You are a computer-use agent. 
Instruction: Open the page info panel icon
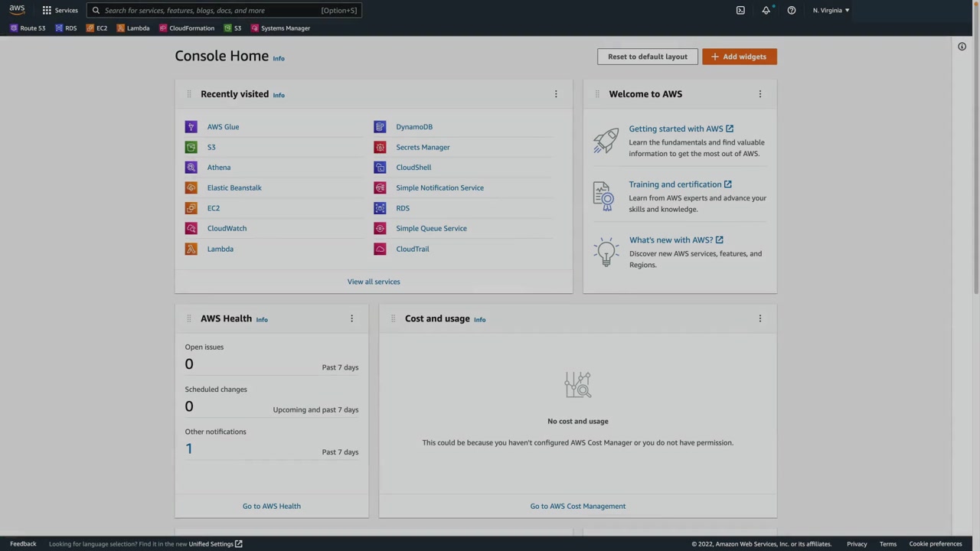tap(962, 47)
